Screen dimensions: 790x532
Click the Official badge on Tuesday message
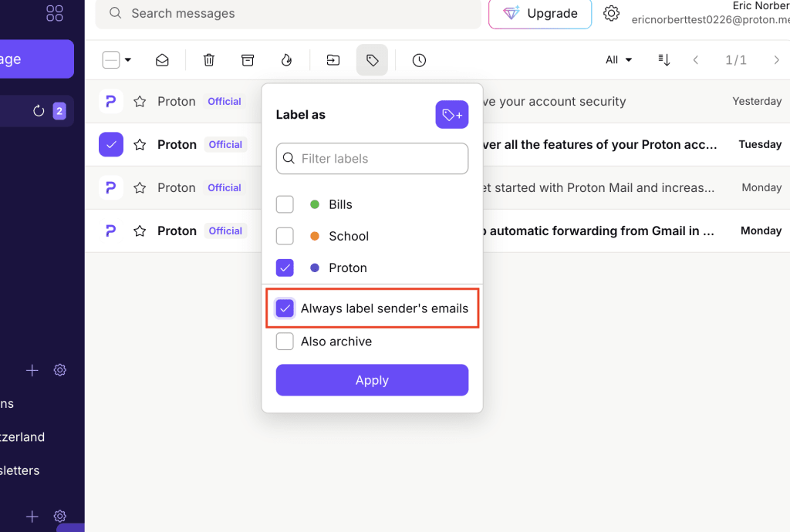pos(225,145)
